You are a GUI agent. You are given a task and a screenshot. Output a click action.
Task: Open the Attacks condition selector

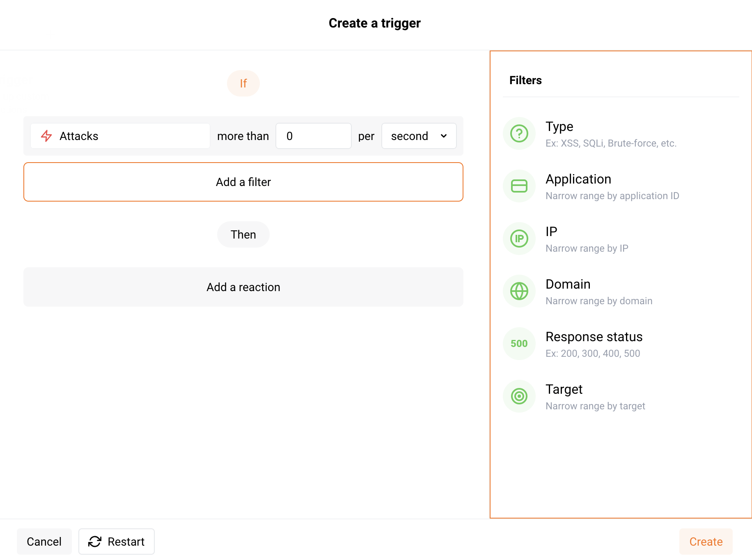(x=120, y=136)
